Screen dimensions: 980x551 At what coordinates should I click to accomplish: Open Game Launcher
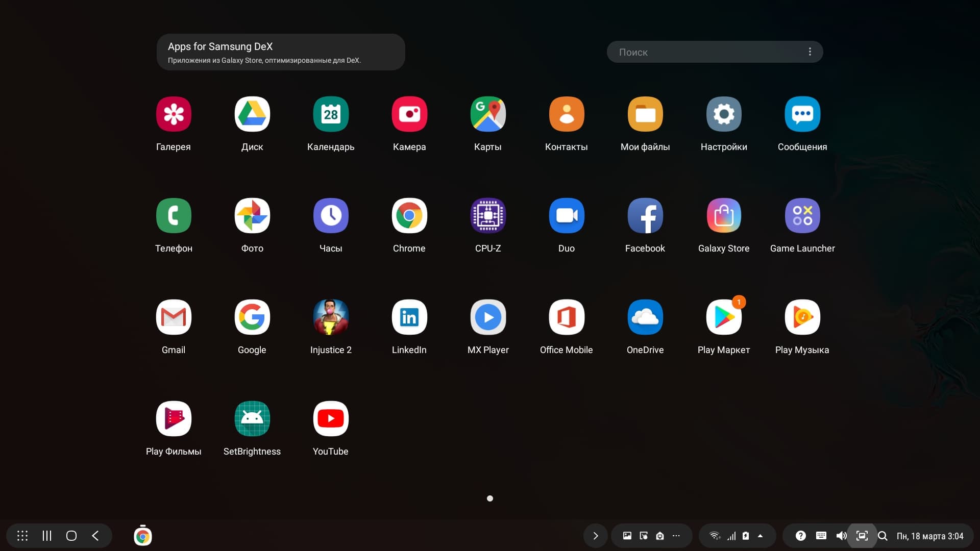pyautogui.click(x=802, y=216)
